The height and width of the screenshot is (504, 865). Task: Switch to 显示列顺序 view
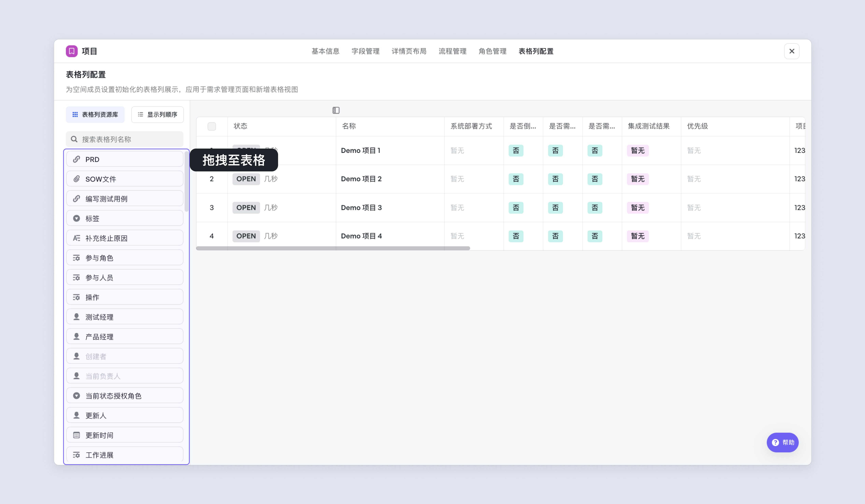[158, 114]
